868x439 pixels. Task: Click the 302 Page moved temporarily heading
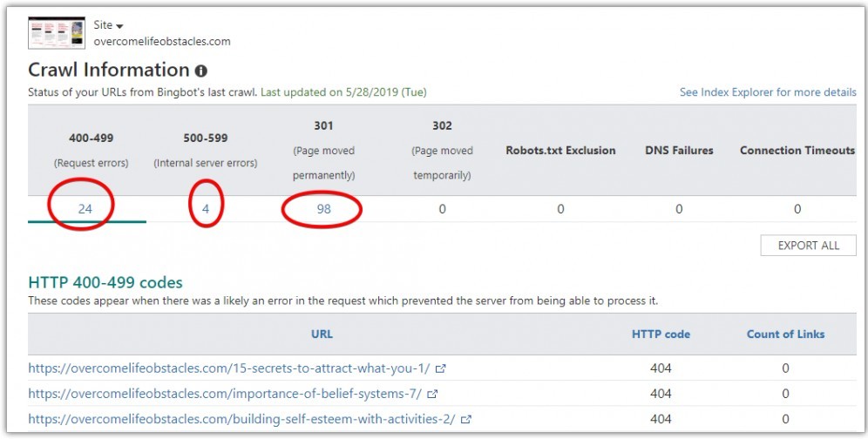[x=442, y=150]
